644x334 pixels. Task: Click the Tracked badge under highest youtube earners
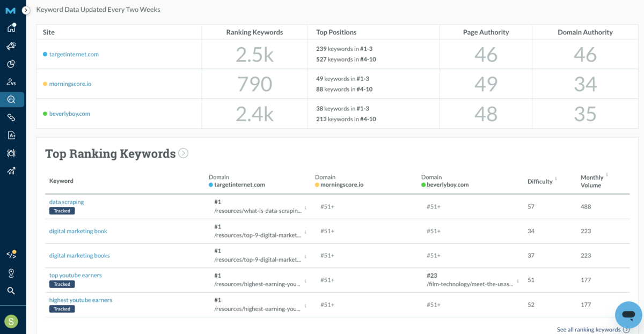(62, 309)
